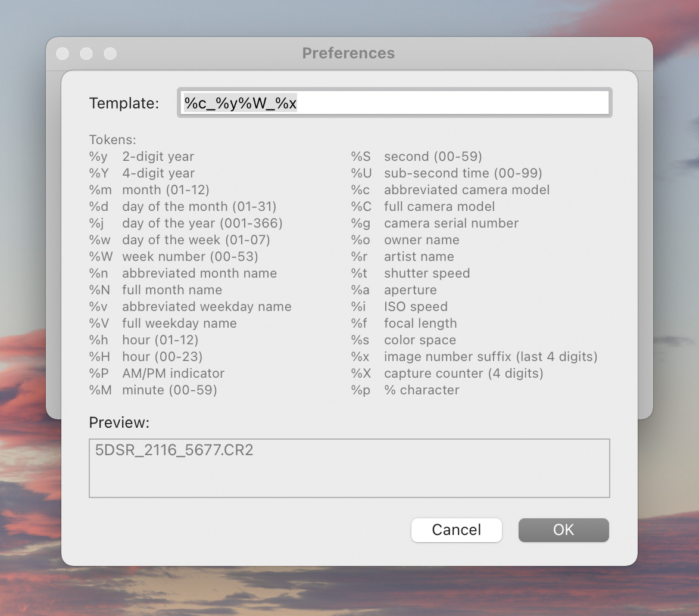699x616 pixels.
Task: Click 'owner name' token text
Action: tap(422, 240)
